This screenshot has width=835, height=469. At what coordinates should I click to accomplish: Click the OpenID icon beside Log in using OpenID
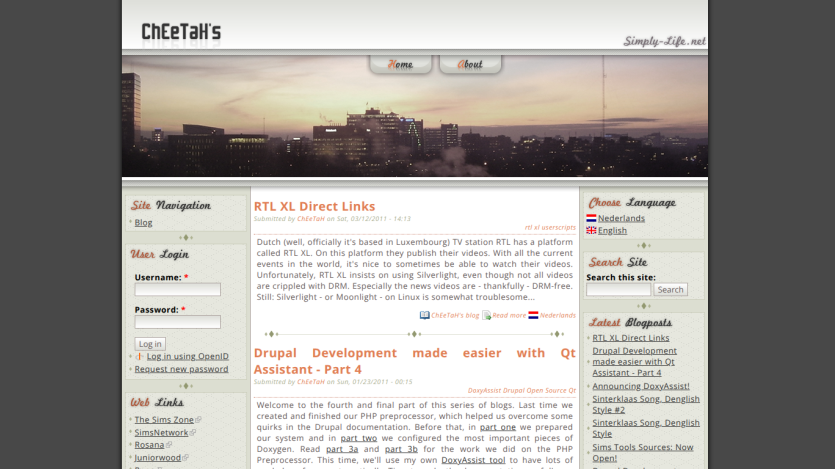140,357
